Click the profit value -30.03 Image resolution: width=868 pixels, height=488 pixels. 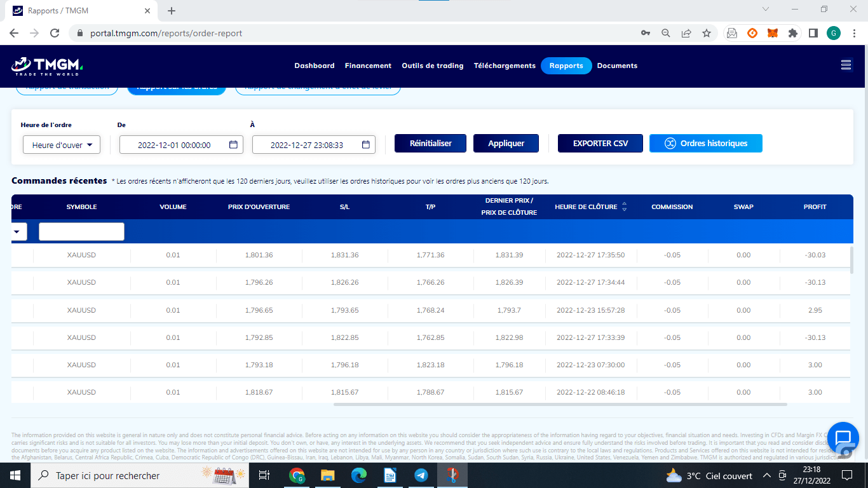click(815, 255)
